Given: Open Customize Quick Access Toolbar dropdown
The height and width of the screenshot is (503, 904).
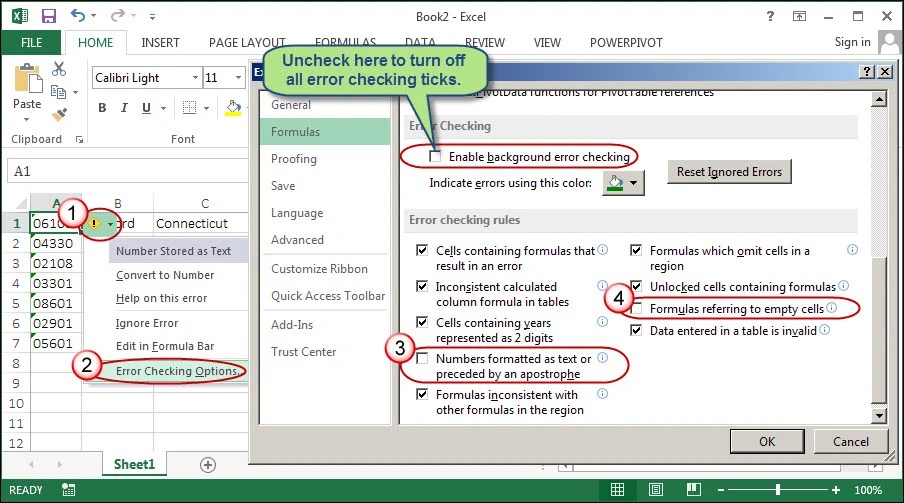Looking at the screenshot, I should click(x=152, y=17).
